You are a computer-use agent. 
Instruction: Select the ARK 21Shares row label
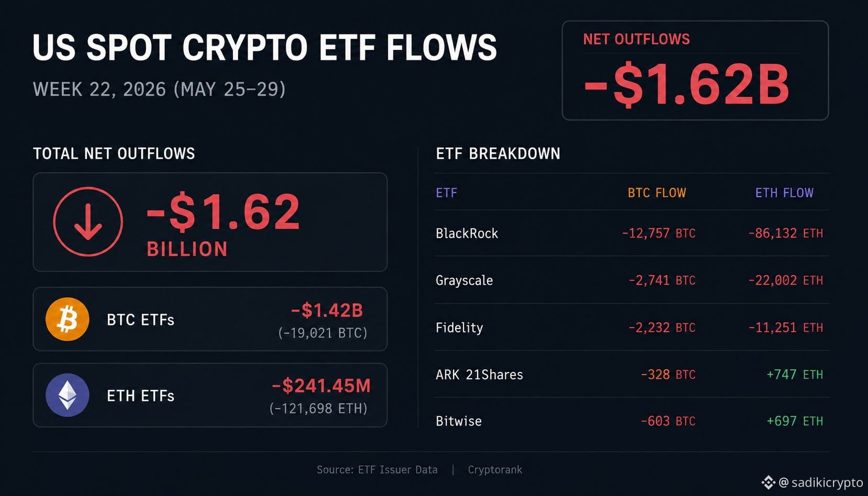click(479, 375)
